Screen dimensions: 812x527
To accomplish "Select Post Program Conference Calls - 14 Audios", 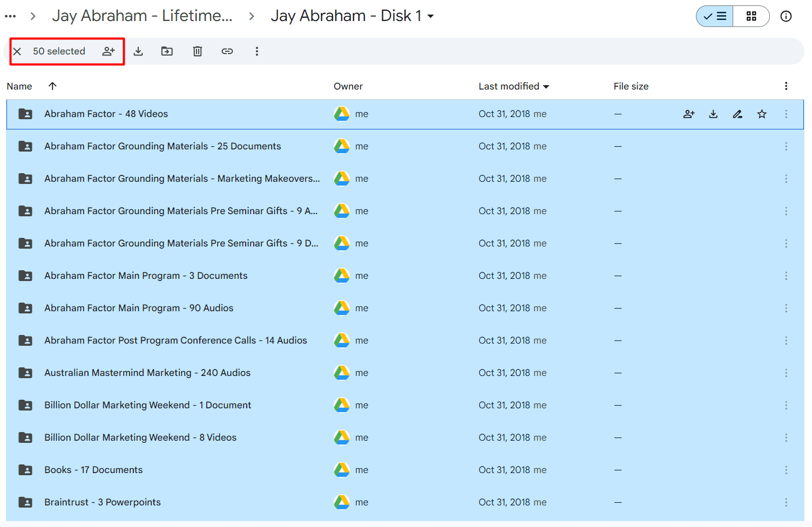I will tap(405, 340).
